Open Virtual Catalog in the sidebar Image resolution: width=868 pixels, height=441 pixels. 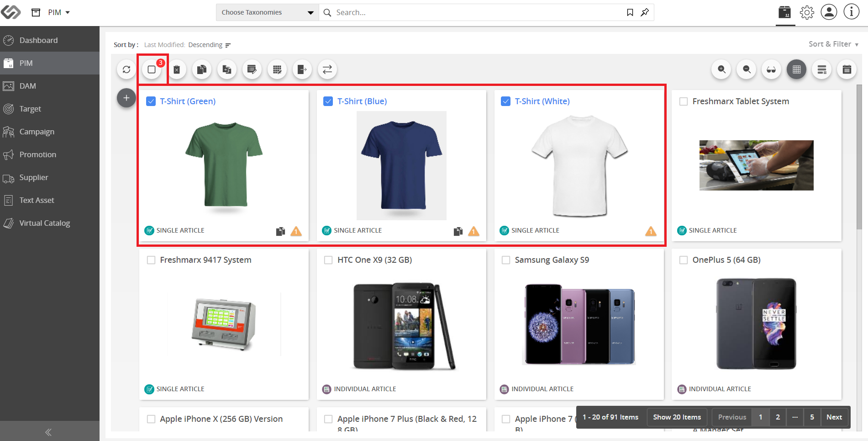click(x=50, y=223)
